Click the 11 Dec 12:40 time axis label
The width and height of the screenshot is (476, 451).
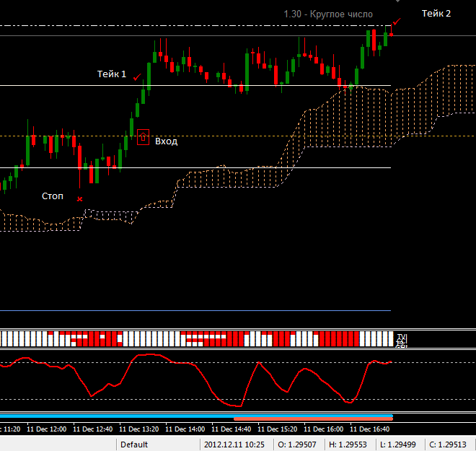pos(92,429)
